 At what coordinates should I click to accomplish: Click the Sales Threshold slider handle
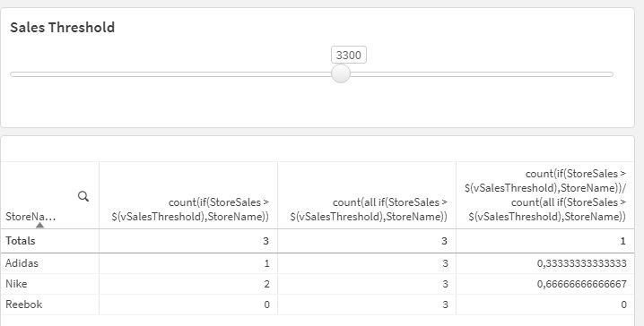(341, 73)
